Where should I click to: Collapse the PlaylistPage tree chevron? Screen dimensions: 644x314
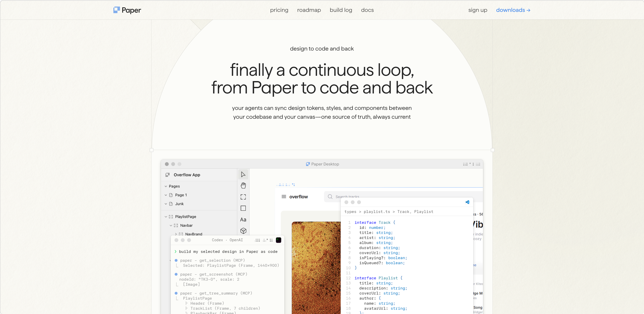pos(166,217)
